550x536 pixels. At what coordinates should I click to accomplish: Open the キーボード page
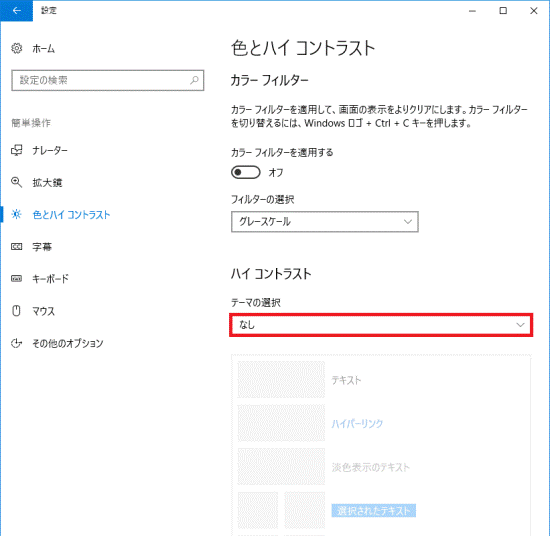pyautogui.click(x=51, y=279)
